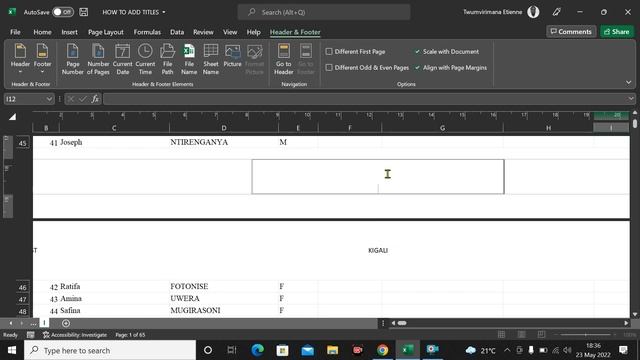Insert Current Time element

point(145,59)
